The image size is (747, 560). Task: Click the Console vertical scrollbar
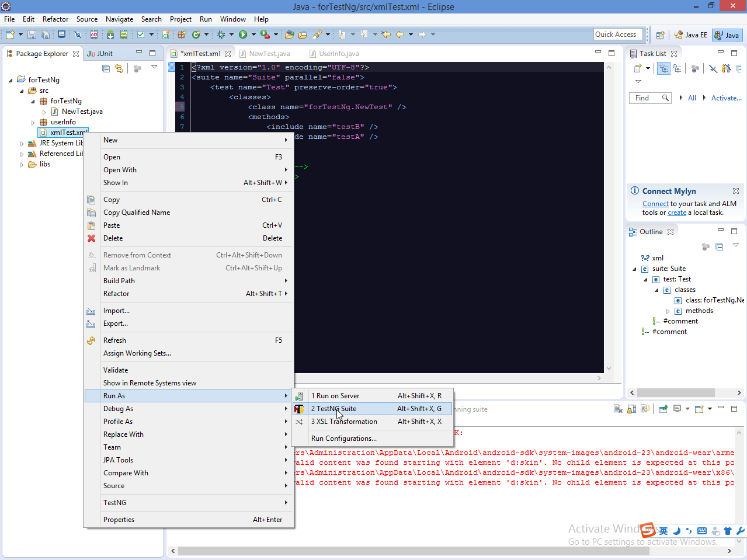pyautogui.click(x=739, y=486)
